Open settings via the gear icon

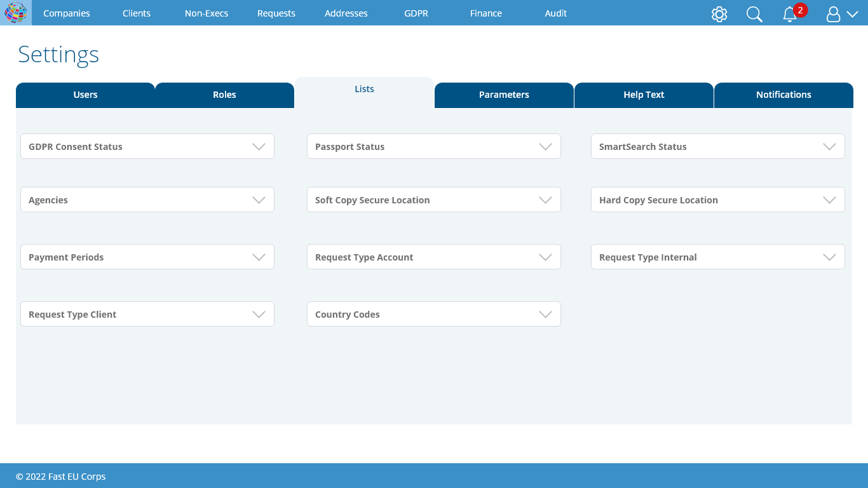pos(719,14)
